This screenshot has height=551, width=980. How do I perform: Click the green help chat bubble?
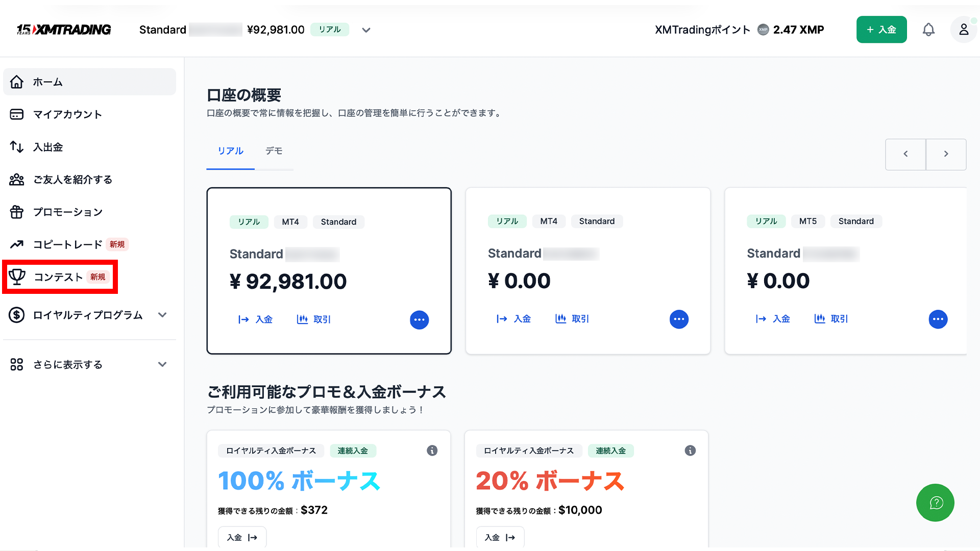(x=935, y=503)
